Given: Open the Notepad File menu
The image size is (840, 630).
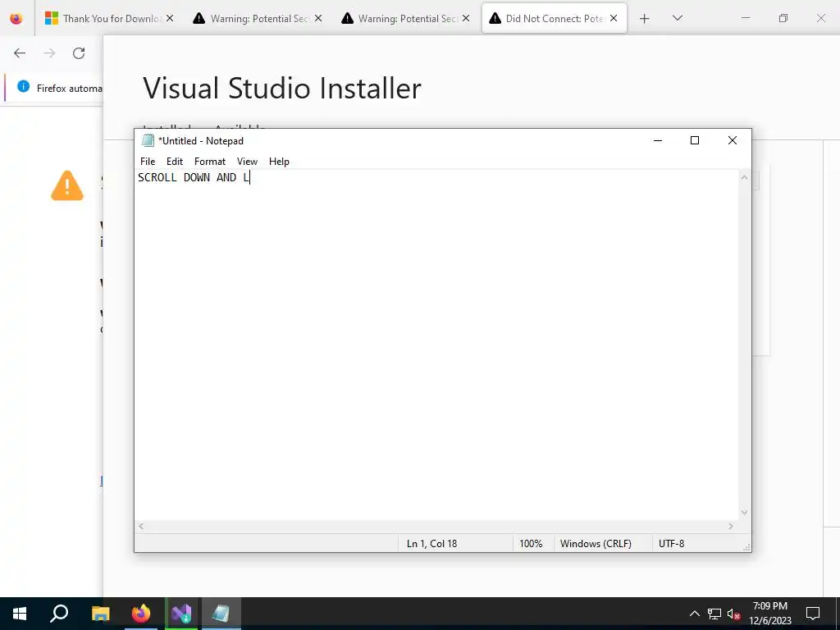Looking at the screenshot, I should [148, 162].
